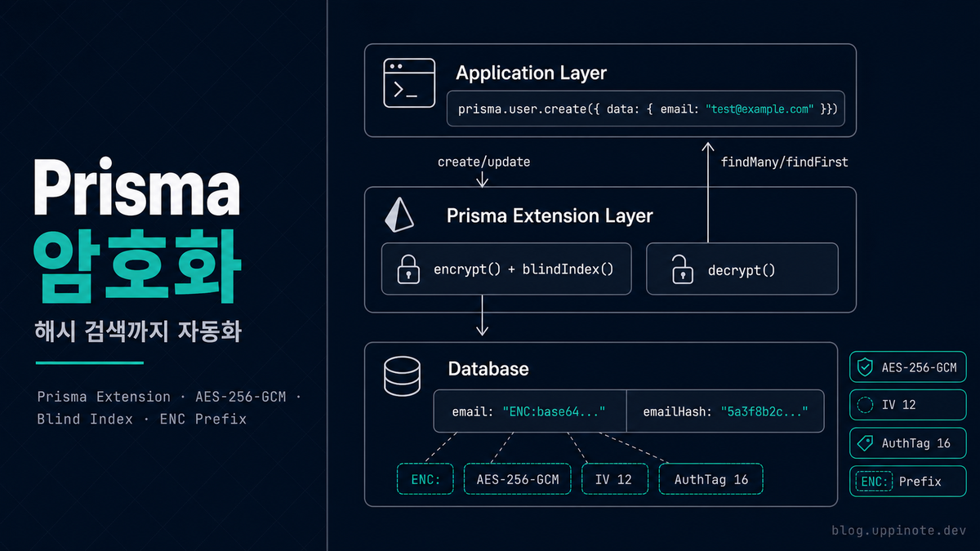Click the Prefix label in the legend

[920, 482]
